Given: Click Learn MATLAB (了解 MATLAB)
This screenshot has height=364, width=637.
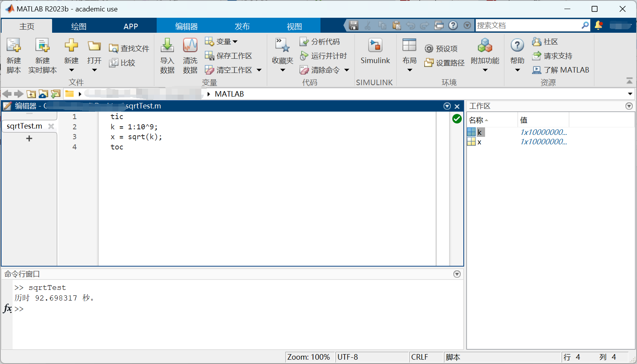Looking at the screenshot, I should tap(560, 70).
